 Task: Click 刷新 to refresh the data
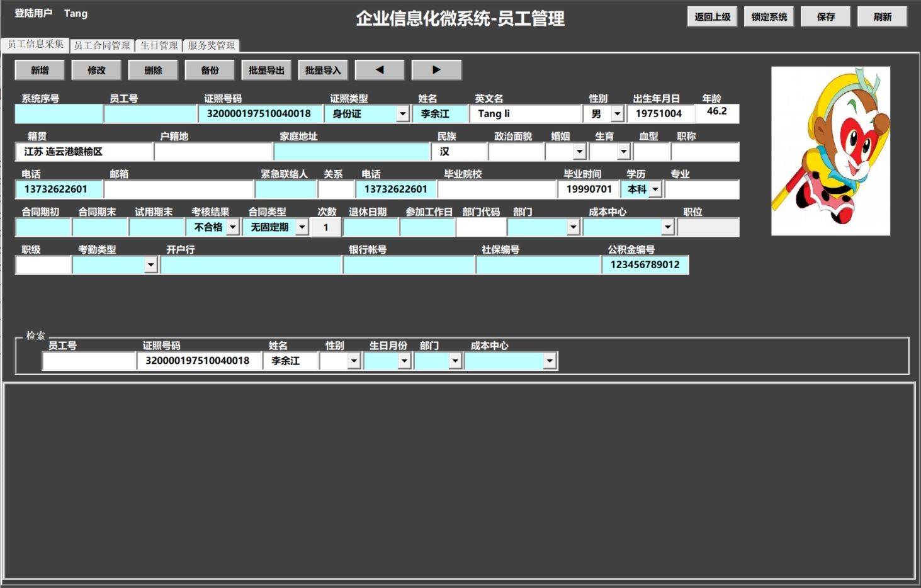882,16
